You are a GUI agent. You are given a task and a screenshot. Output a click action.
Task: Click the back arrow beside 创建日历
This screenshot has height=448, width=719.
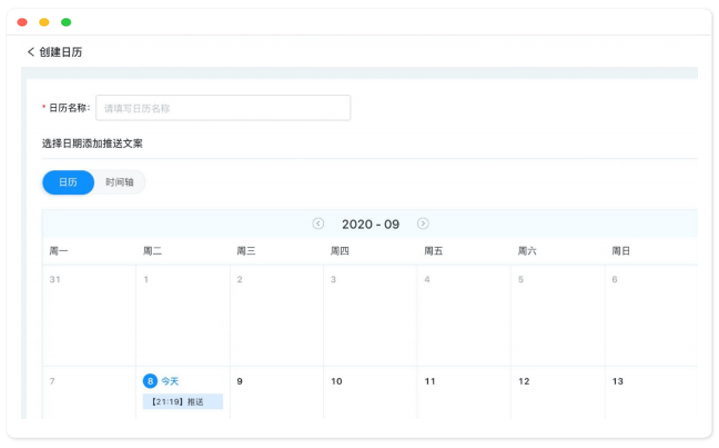tap(31, 52)
